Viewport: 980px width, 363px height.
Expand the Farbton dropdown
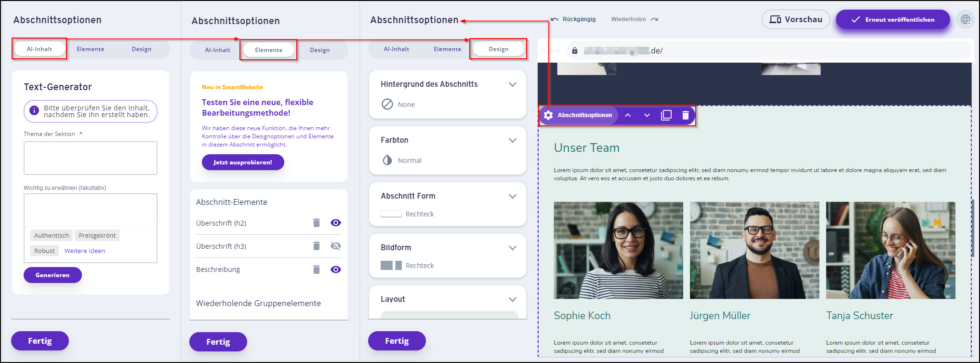512,140
